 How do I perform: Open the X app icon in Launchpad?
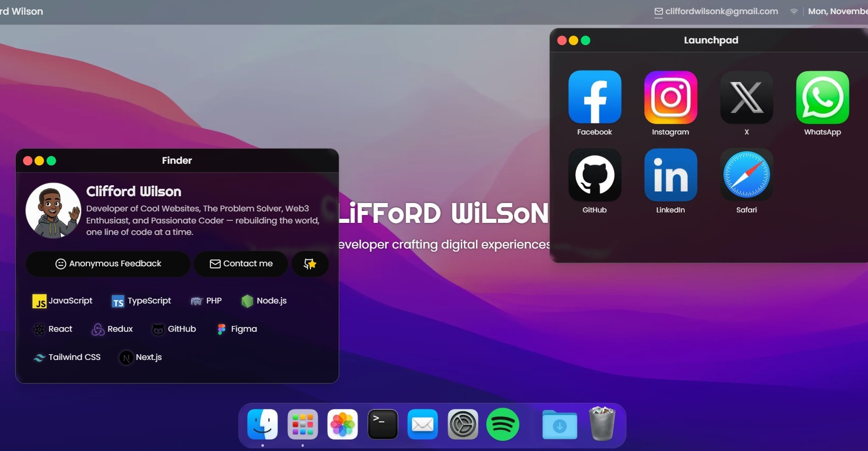(x=747, y=97)
